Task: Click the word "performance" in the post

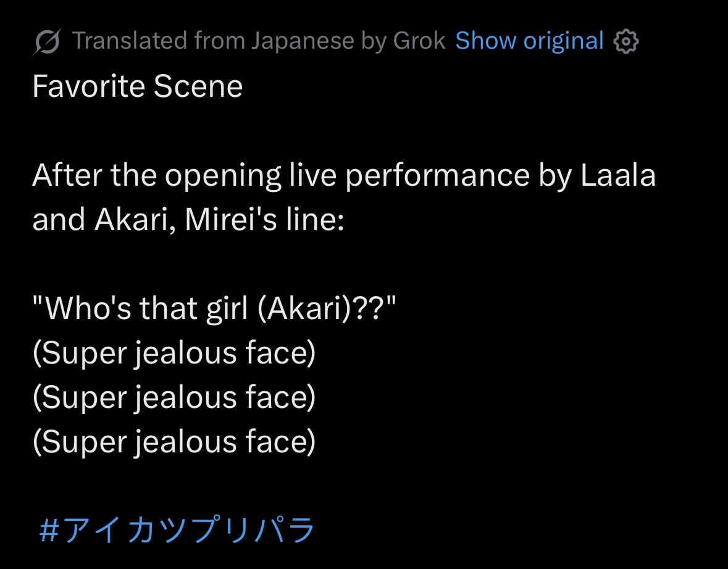Action: 437,177
